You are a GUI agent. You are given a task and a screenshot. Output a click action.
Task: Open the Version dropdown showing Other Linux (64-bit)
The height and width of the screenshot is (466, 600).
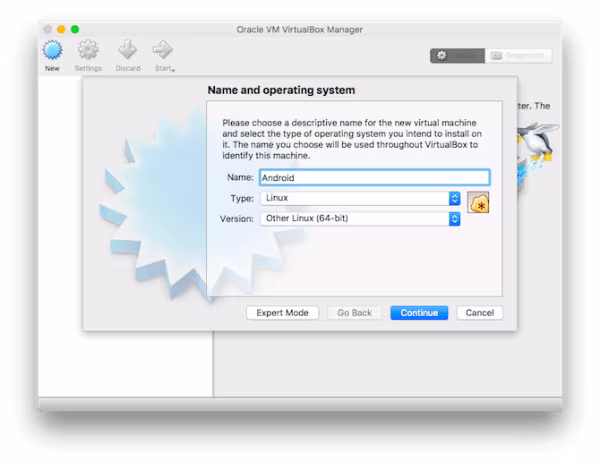(x=360, y=218)
